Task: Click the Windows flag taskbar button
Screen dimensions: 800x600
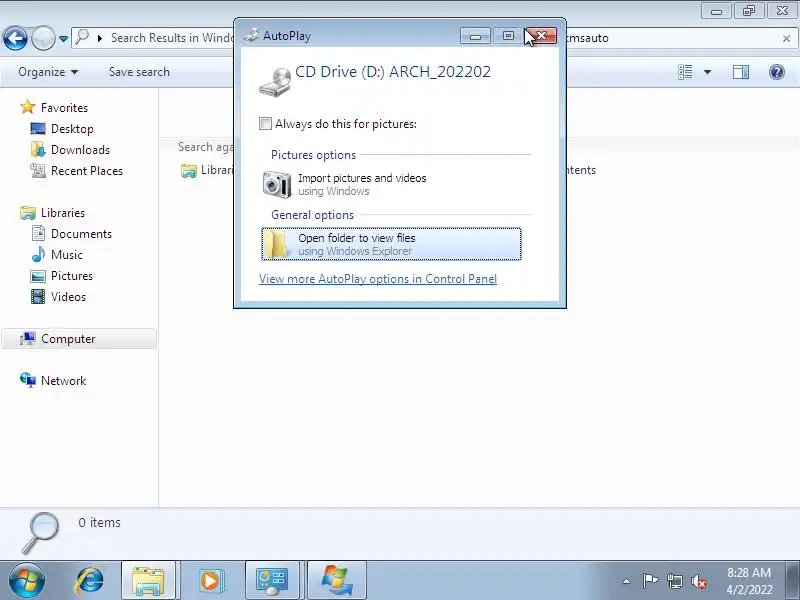Action: tap(337, 581)
